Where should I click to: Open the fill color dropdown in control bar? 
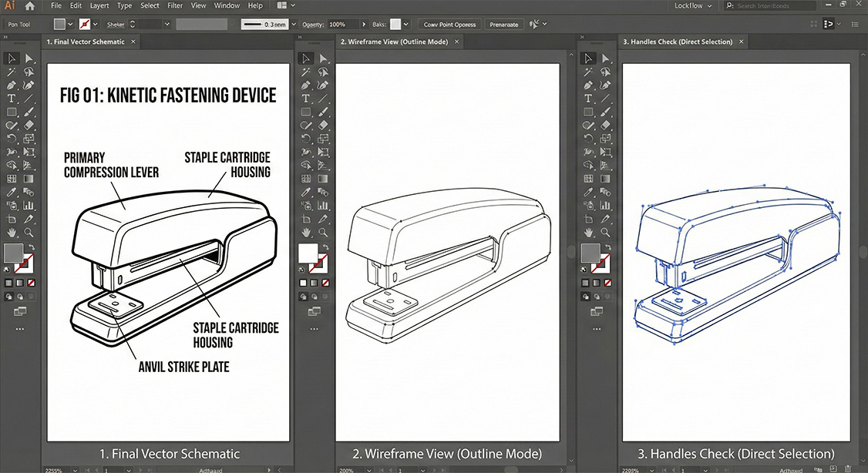pos(69,25)
